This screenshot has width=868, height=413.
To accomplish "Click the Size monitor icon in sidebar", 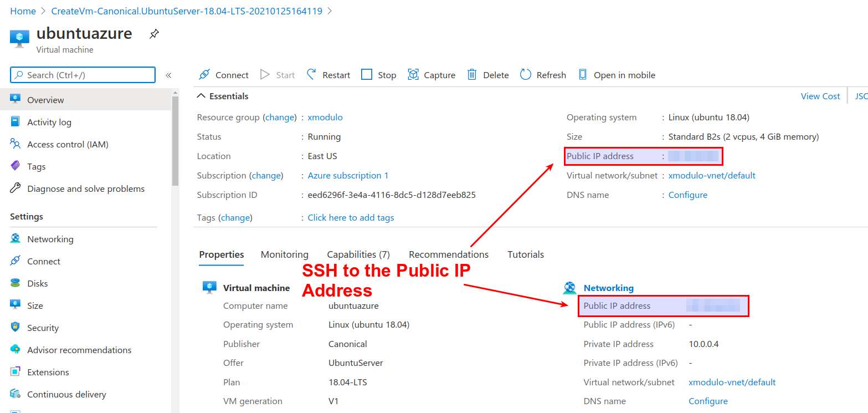I will pyautogui.click(x=16, y=305).
